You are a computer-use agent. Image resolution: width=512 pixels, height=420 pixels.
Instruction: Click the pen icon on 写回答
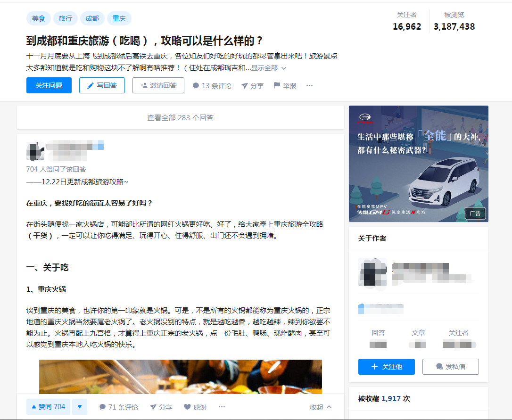click(x=91, y=85)
